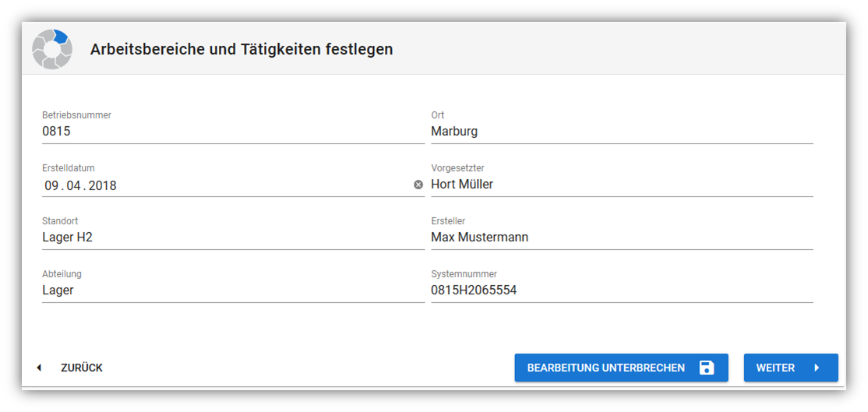Select the year segment 2018 in Erstelldatum

click(x=102, y=185)
